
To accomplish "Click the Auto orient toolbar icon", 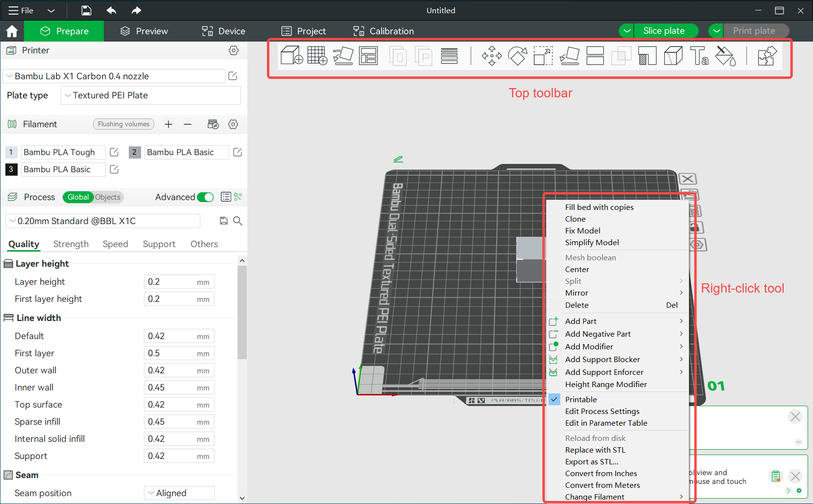I will [343, 56].
